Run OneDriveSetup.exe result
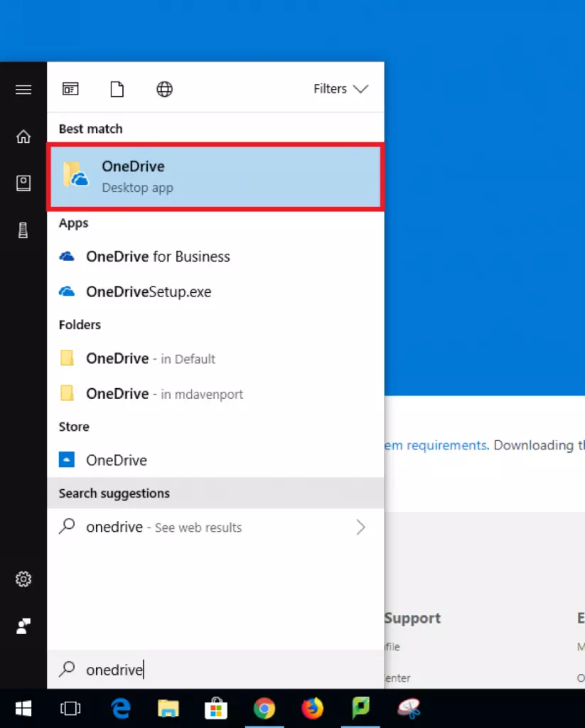 click(215, 291)
